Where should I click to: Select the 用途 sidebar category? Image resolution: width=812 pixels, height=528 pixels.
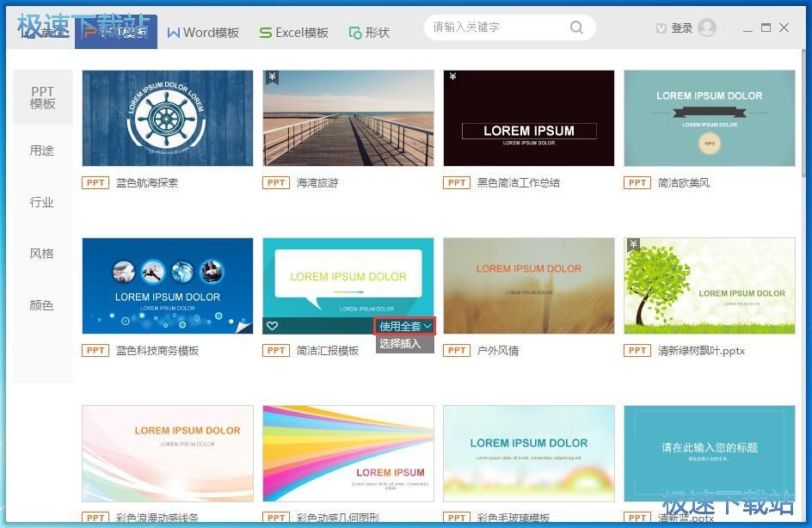click(x=42, y=150)
